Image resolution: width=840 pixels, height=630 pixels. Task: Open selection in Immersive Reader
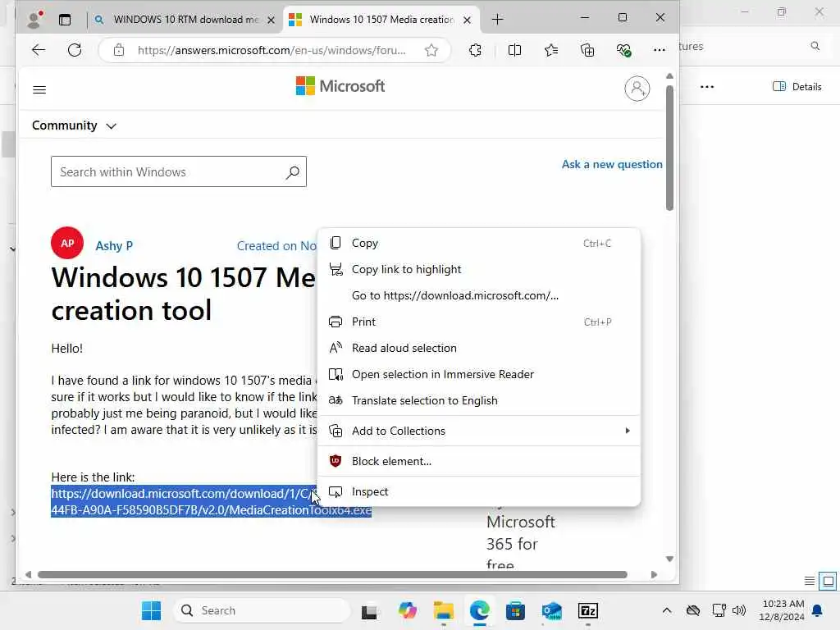479,374
